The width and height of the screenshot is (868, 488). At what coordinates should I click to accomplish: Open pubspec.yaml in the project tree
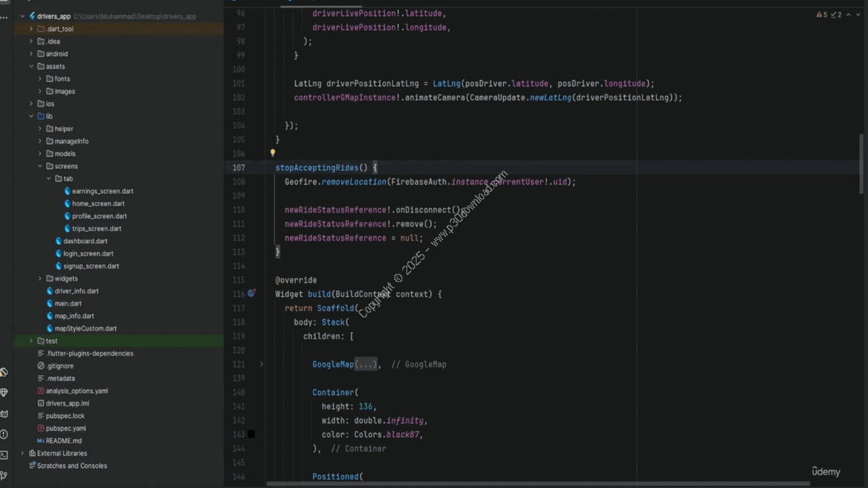[x=65, y=428]
